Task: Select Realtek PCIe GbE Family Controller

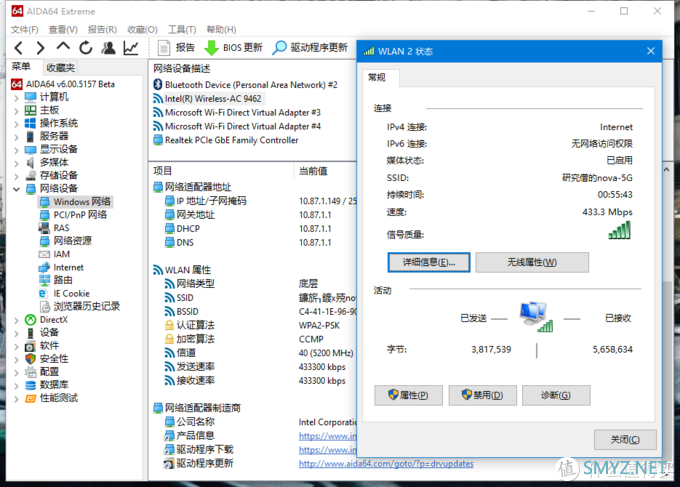Action: tap(226, 140)
